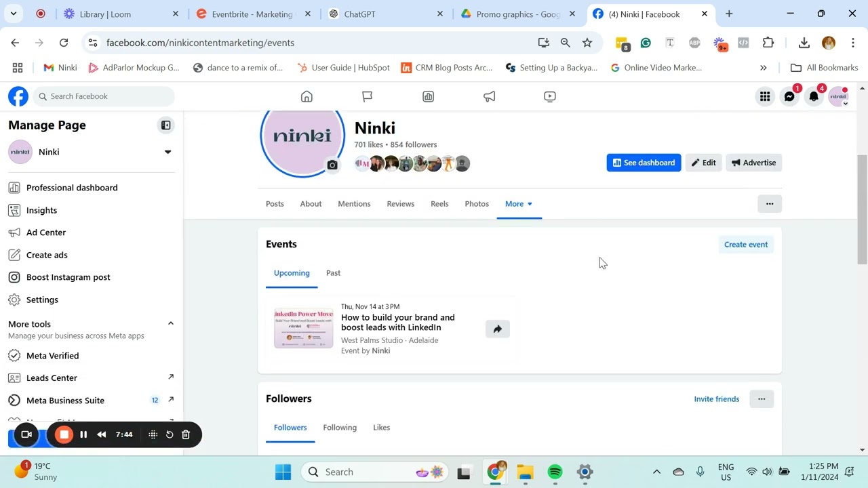Restart the Loom recording

point(170,434)
